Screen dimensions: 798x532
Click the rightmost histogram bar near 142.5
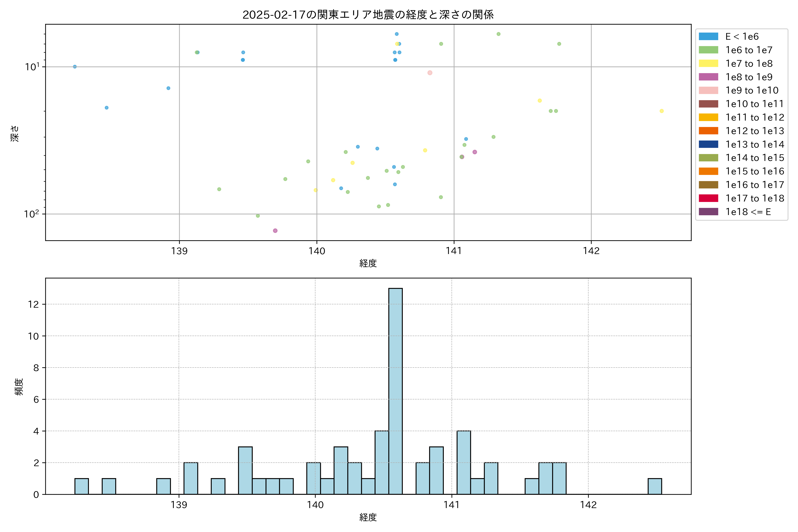tap(655, 486)
